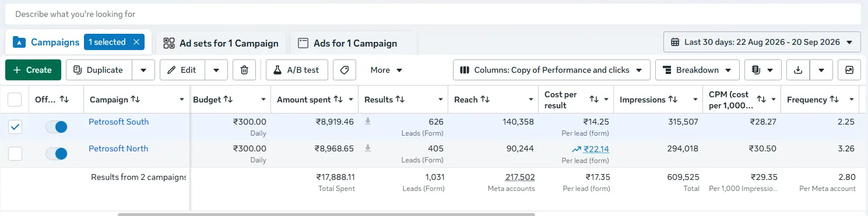This screenshot has width=868, height=216.
Task: Click the 140,358 reach cell
Action: [518, 122]
